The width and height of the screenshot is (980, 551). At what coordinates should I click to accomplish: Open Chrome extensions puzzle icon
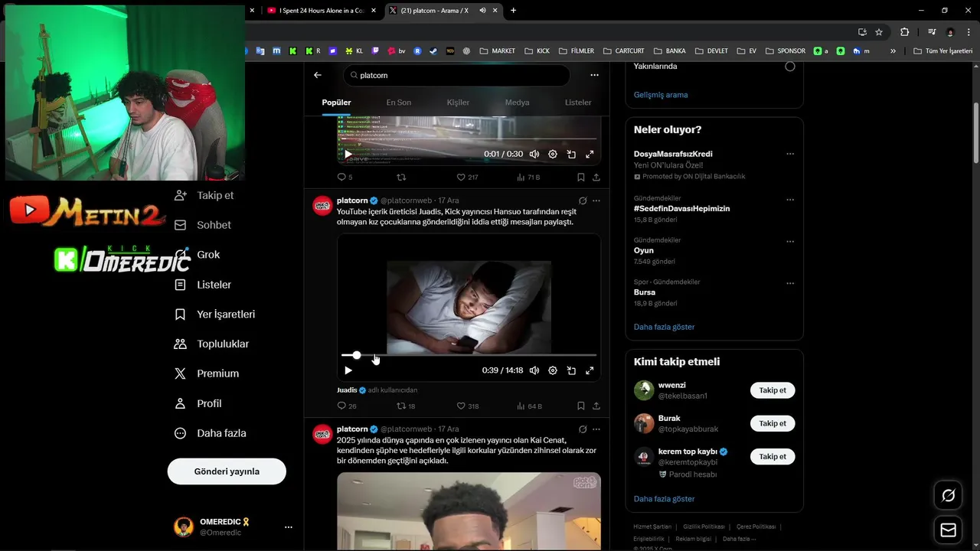point(904,32)
